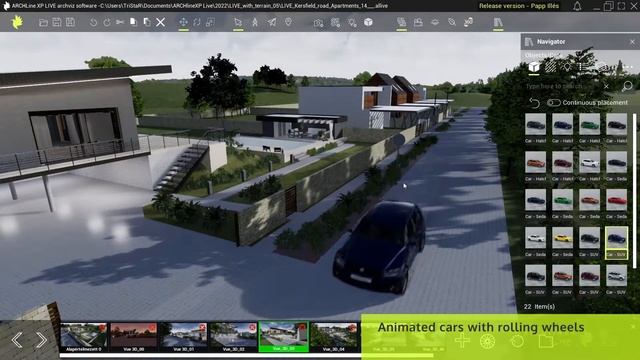Open the light bulb tab in Navigator
This screenshot has width=640, height=360.
pyautogui.click(x=567, y=67)
